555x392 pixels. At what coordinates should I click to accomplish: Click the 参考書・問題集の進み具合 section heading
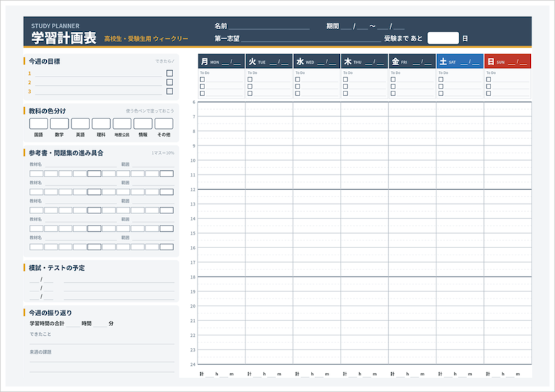point(66,153)
